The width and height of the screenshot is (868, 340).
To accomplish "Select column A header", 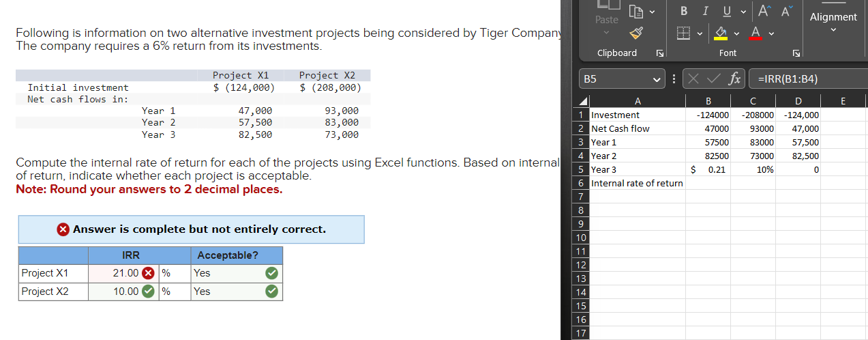I will tap(638, 102).
